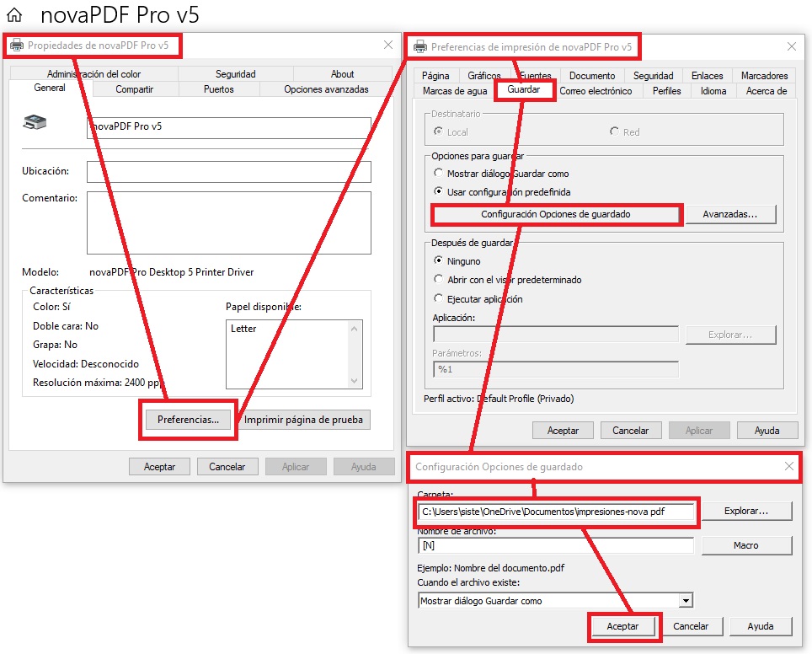
Task: Open the Cuando el archivo existe dropdown
Action: pyautogui.click(x=686, y=601)
